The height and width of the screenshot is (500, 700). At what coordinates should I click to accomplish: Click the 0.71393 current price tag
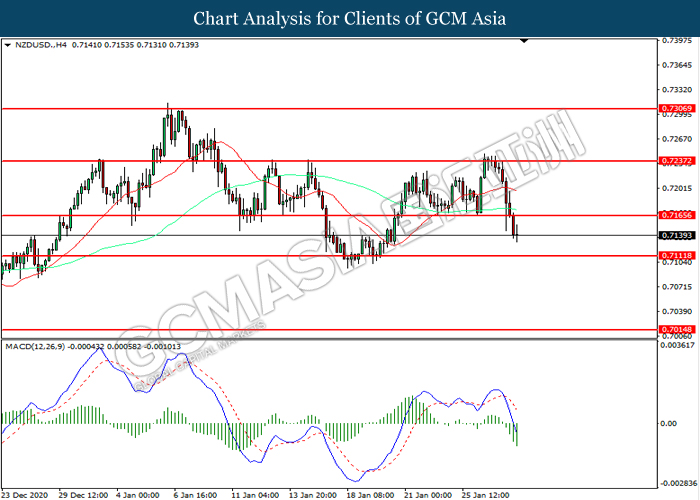point(674,236)
